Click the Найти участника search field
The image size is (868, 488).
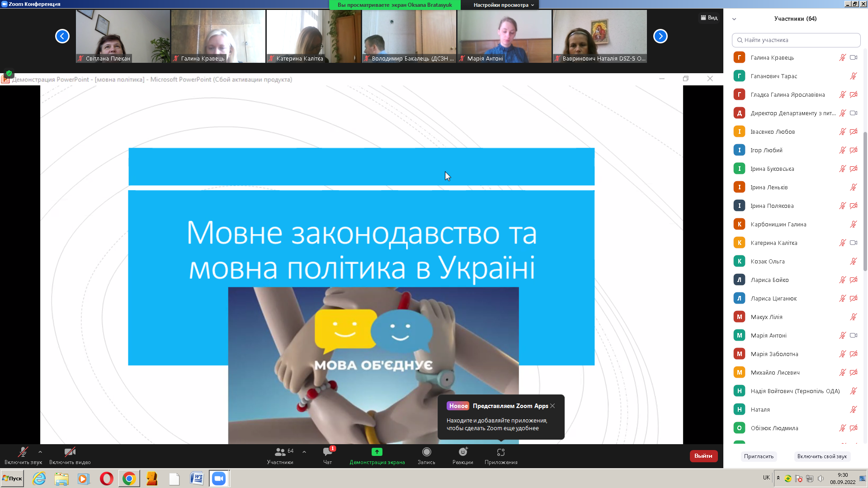click(796, 40)
